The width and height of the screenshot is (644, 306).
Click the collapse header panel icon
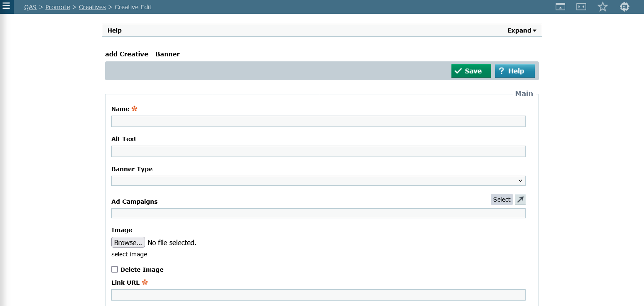[x=560, y=7]
